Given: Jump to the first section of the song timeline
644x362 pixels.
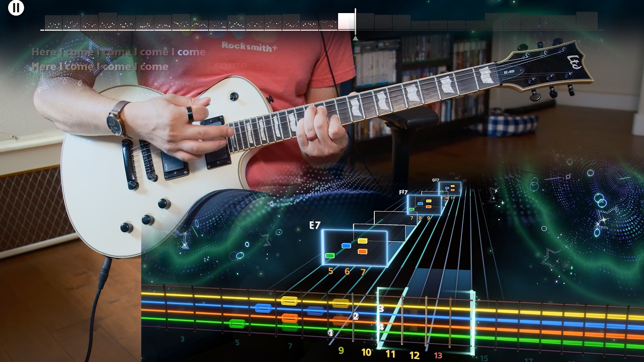Looking at the screenshot, I should coord(53,23).
